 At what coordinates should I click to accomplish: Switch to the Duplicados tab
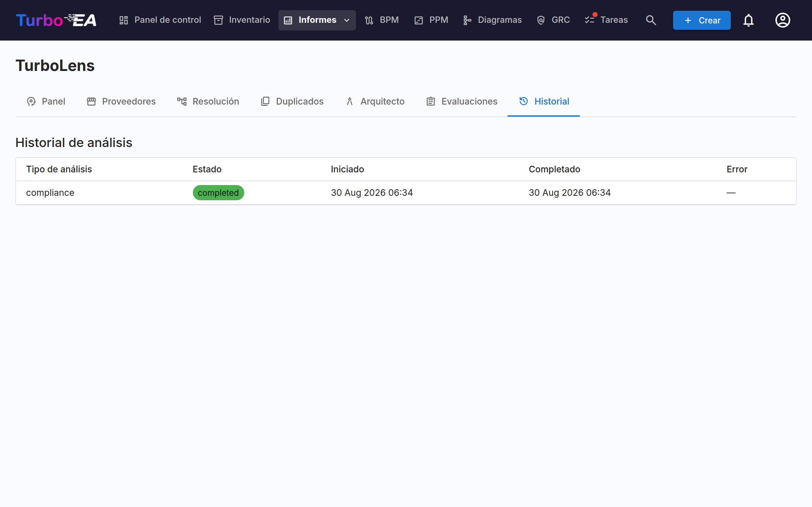click(x=292, y=101)
